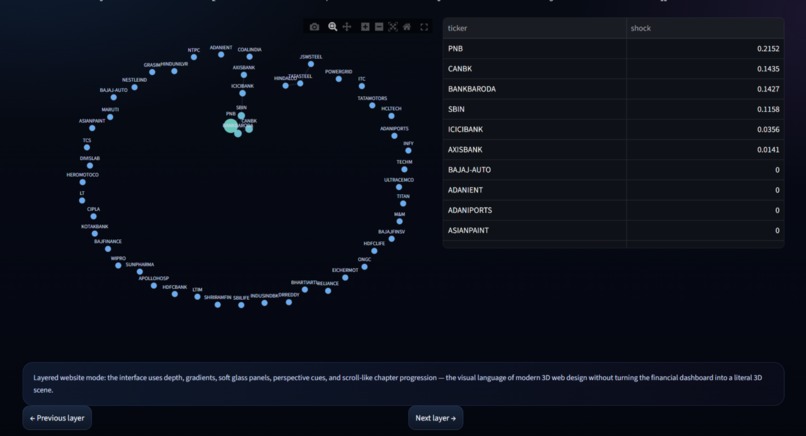
Task: Click the WIPRO node in the graph
Action: (118, 265)
